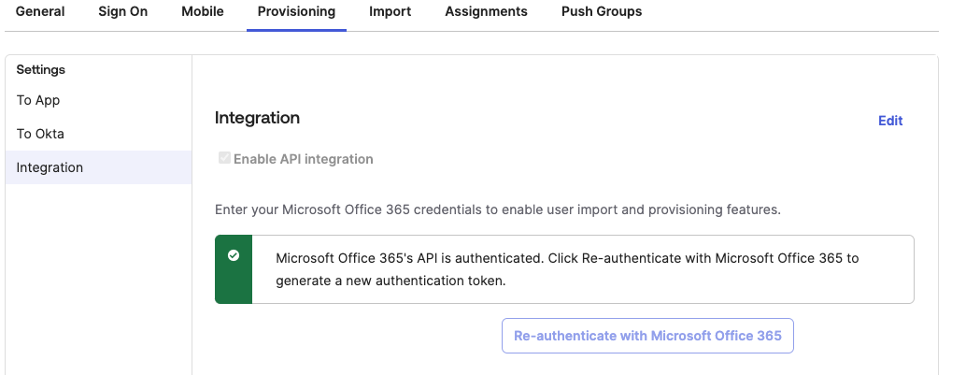Select To Okta in Settings sidebar
Image resolution: width=980 pixels, height=375 pixels.
pos(99,134)
